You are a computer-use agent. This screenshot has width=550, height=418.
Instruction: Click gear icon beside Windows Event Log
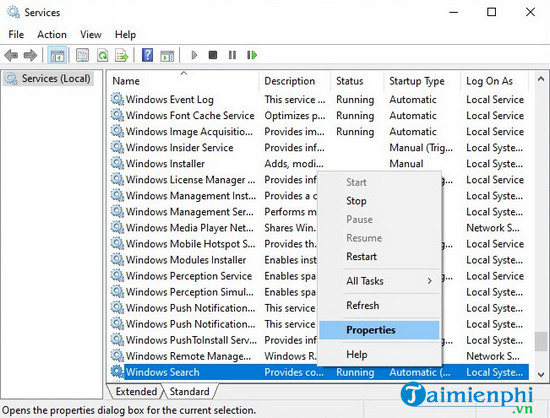117,99
